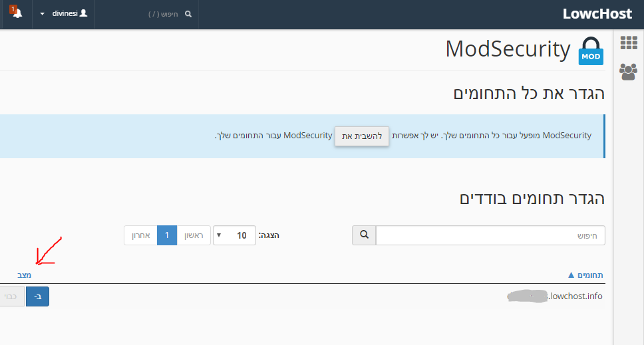The height and width of the screenshot is (345, 644).
Task: Sort by the מצב status column
Action: coord(24,275)
